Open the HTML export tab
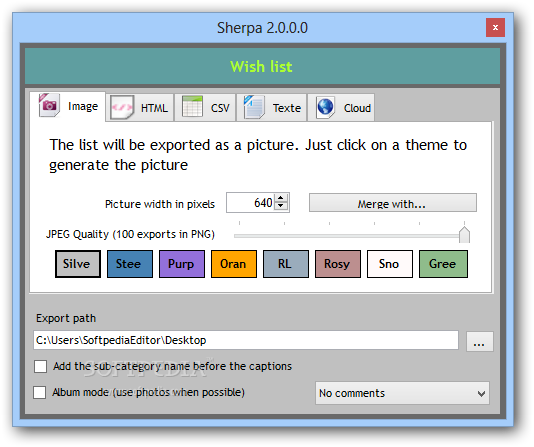The image size is (534, 447). (140, 108)
